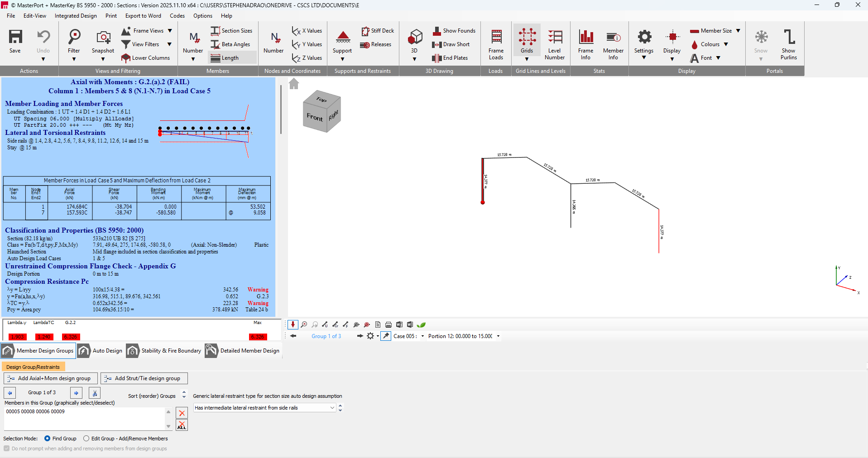The image size is (868, 458).
Task: Open the File menu
Action: (x=11, y=16)
